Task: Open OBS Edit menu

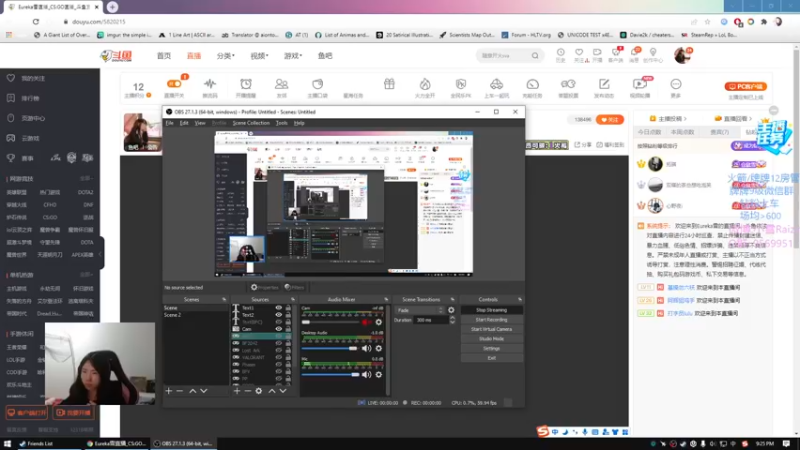Action: (184, 123)
